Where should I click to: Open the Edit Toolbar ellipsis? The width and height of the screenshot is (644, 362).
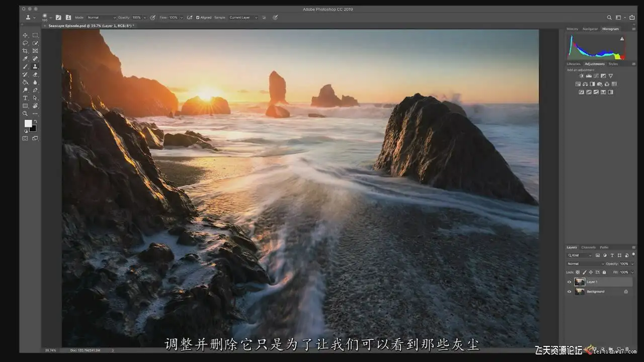(x=35, y=114)
